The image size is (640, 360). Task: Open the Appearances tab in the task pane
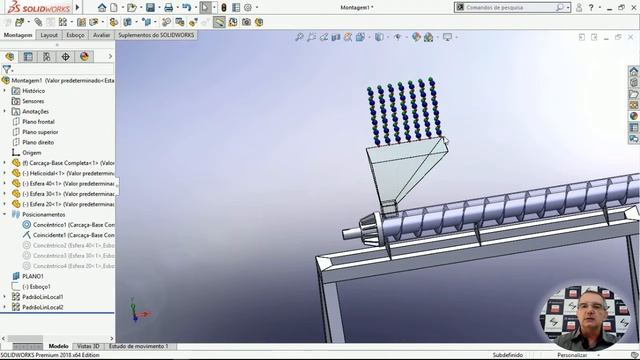[634, 116]
